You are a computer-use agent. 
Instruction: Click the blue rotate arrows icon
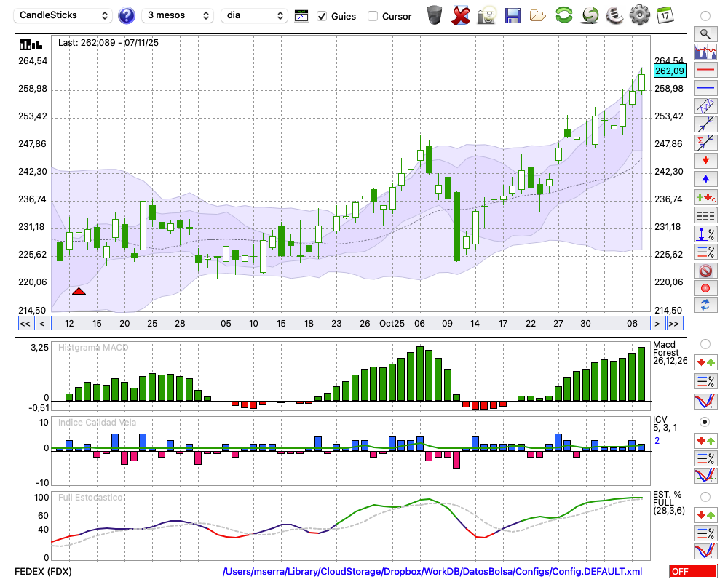(705, 305)
